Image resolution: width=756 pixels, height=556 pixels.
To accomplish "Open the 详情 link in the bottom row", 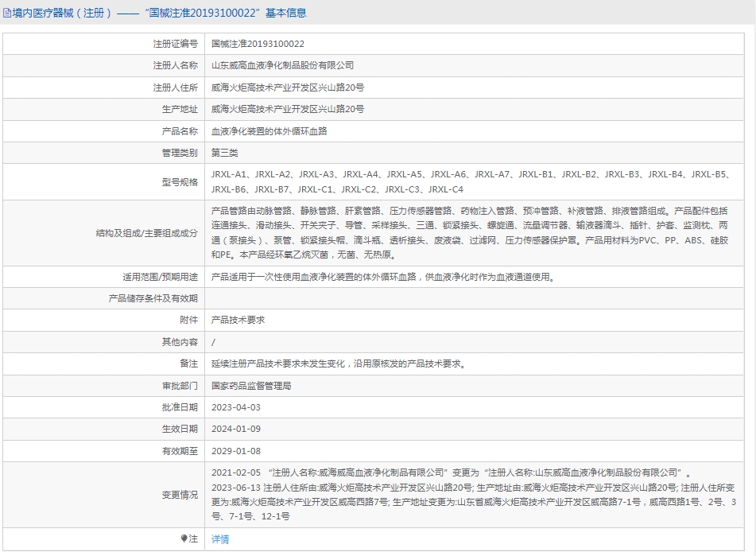I will pyautogui.click(x=220, y=539).
